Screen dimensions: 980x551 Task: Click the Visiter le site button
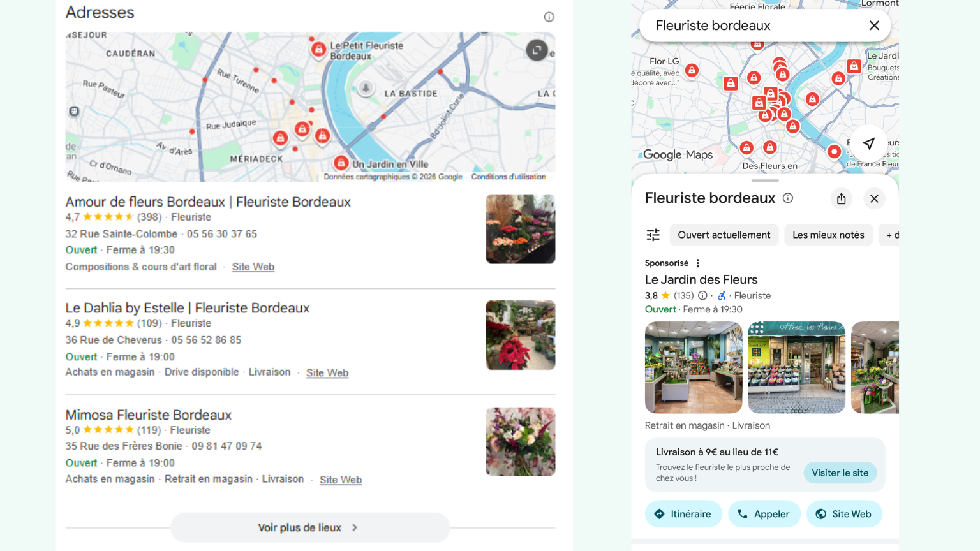840,473
